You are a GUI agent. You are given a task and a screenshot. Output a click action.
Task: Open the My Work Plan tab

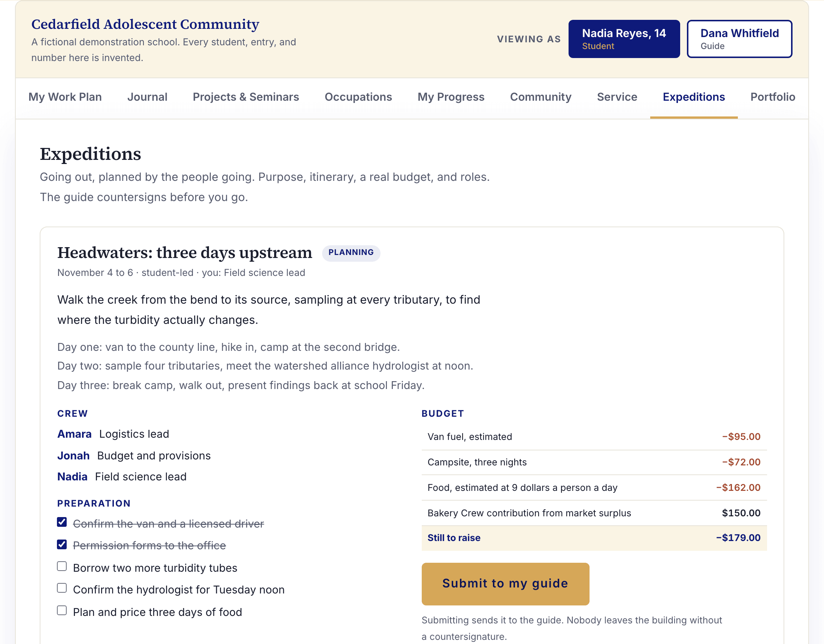coord(65,97)
